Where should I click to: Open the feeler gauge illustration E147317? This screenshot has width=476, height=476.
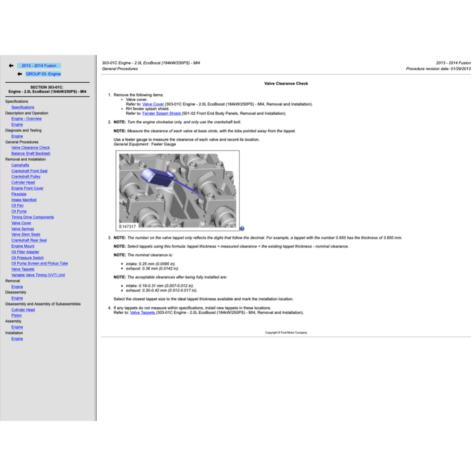point(177,190)
